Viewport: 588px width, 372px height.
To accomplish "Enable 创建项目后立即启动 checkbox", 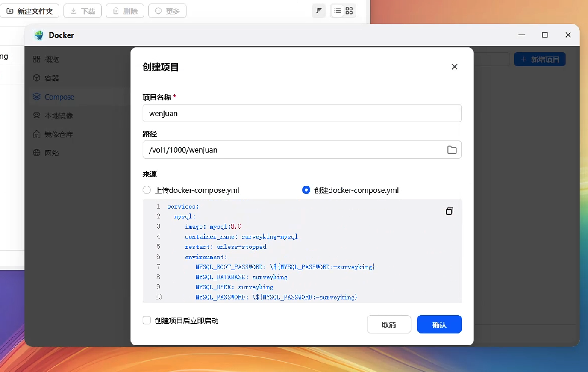I will [147, 320].
